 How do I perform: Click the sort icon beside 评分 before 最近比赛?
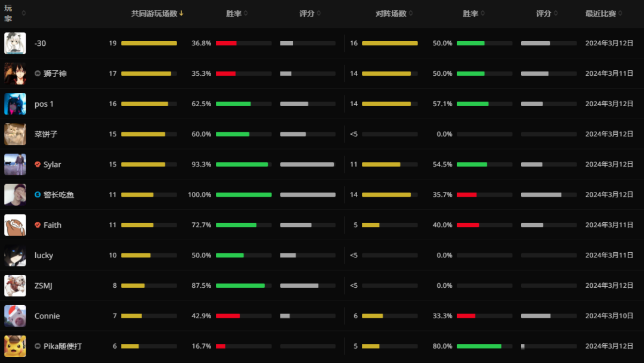[x=556, y=14]
